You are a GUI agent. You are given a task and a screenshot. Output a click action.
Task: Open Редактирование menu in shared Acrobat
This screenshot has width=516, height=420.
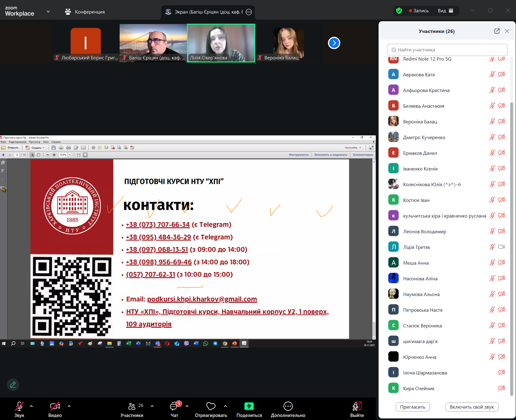tap(18, 142)
